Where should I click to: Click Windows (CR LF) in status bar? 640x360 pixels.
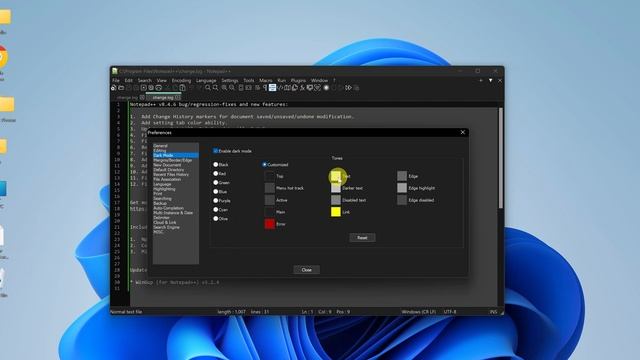click(x=418, y=311)
